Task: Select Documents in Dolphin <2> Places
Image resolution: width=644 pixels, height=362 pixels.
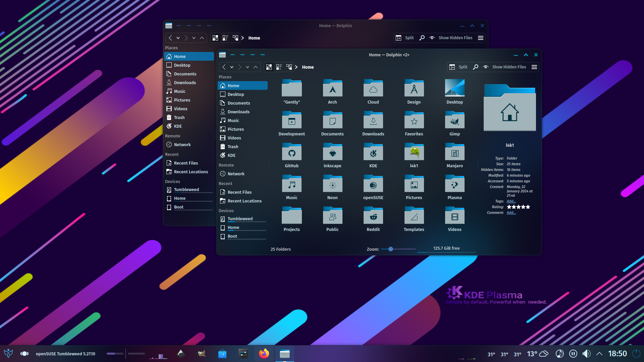Action: (243, 103)
